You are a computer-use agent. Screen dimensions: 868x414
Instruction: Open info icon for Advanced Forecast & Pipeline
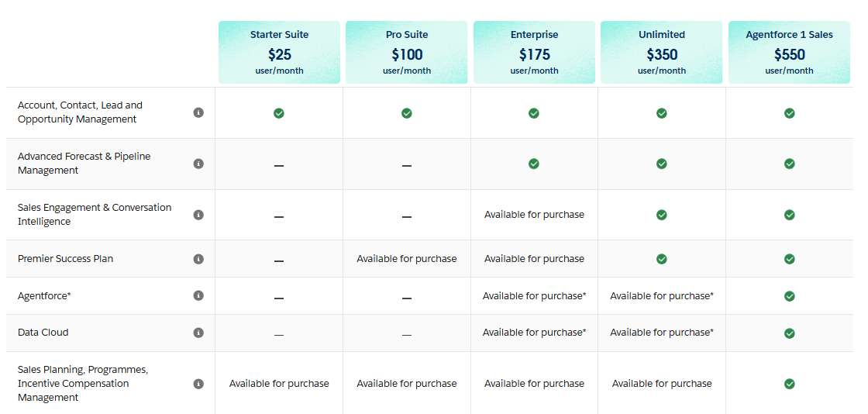point(198,164)
